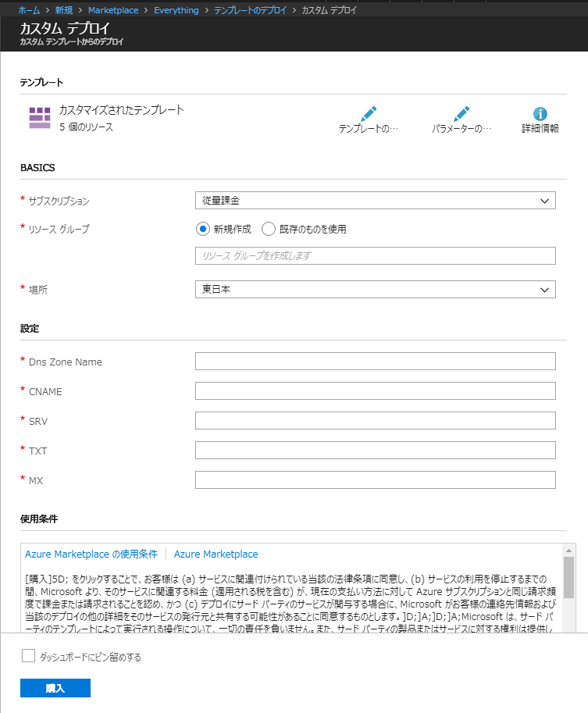Navigate to Everything breadcrumb
588x713 pixels.
coord(176,10)
